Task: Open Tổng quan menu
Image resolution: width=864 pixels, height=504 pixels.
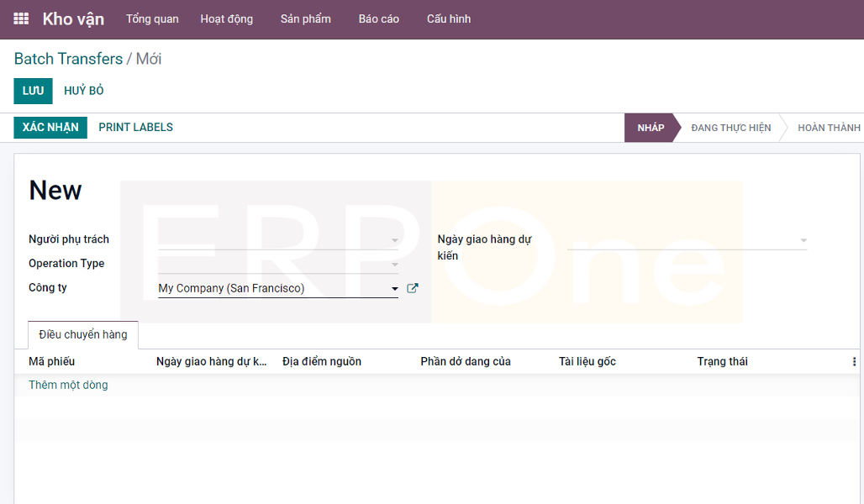Action: pos(152,18)
